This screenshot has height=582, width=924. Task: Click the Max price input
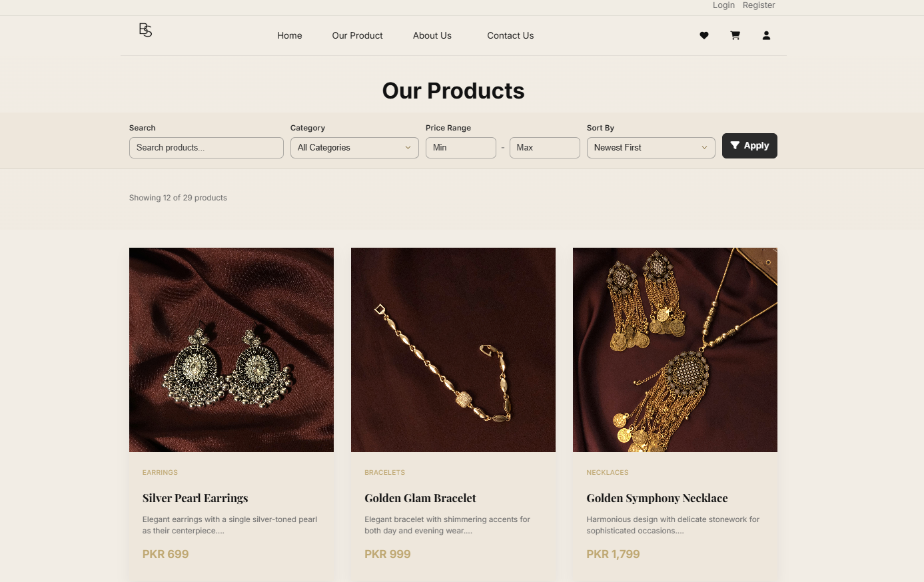544,147
